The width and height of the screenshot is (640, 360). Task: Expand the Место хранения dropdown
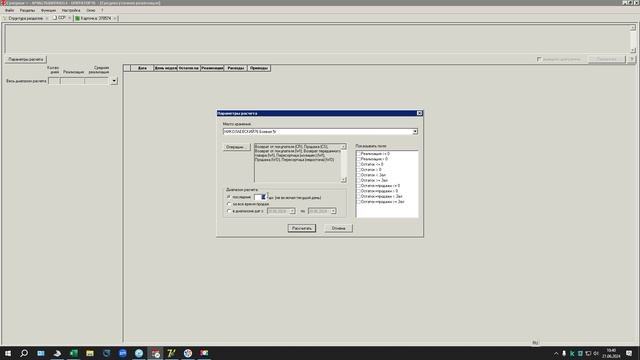(415, 132)
